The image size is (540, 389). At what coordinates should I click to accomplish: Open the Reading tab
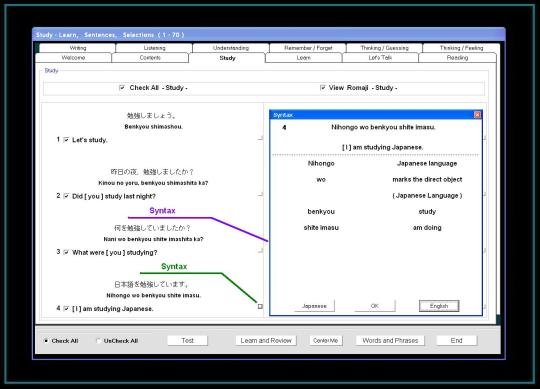tap(457, 58)
